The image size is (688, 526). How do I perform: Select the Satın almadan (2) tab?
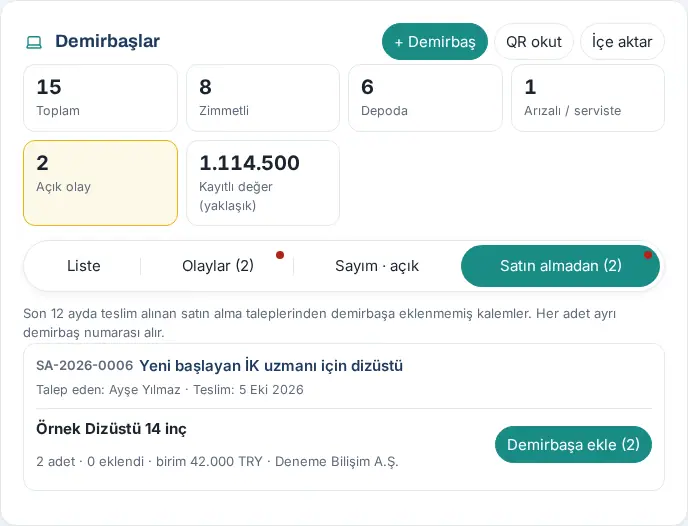560,266
